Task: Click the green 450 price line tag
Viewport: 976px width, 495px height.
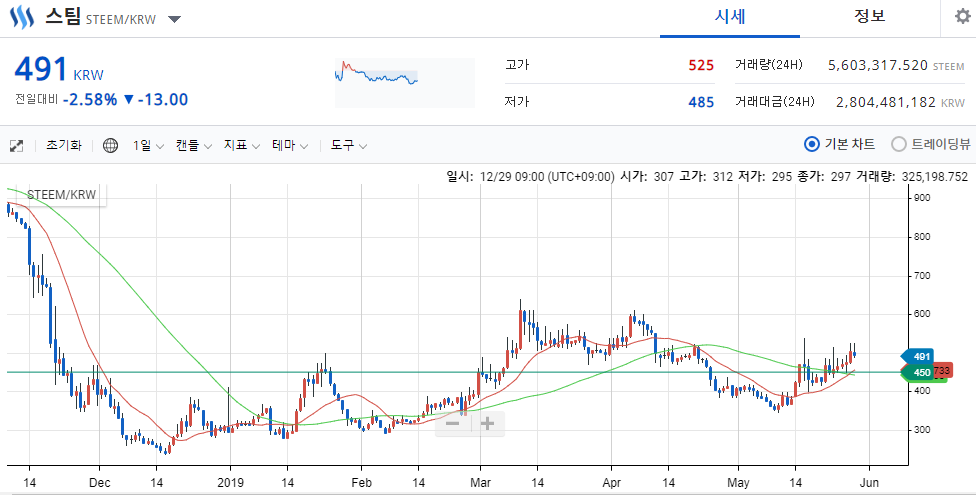Action: tap(917, 373)
